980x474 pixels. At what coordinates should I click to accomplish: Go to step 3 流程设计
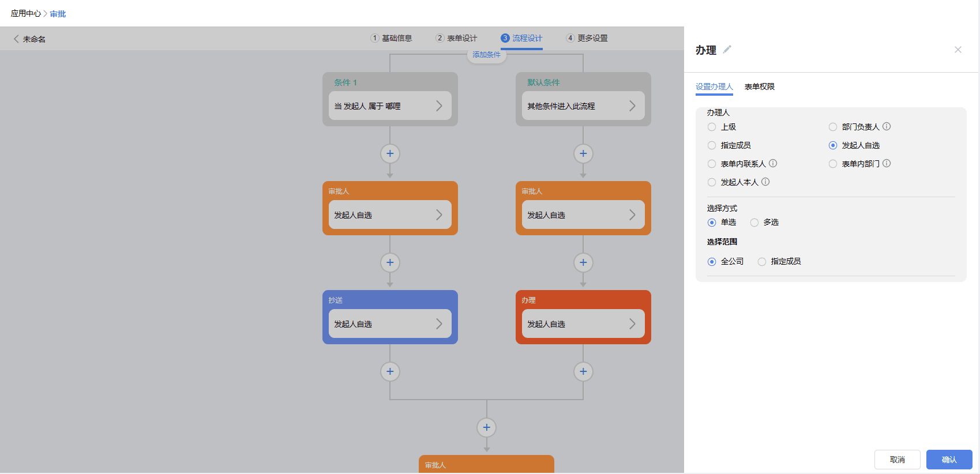(x=521, y=38)
